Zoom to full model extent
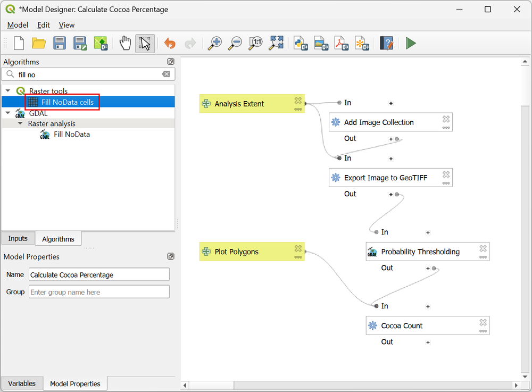This screenshot has width=532, height=392. 276,44
